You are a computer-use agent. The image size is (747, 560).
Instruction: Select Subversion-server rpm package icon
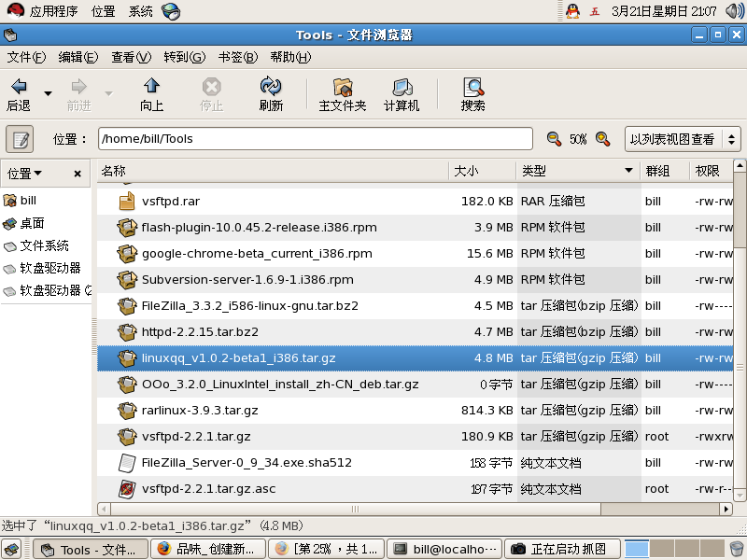(127, 279)
